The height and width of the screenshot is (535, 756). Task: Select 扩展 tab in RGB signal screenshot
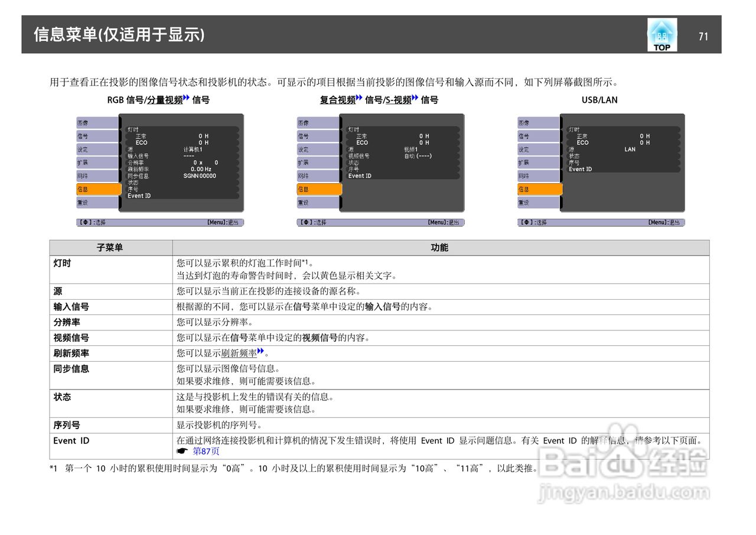point(98,163)
